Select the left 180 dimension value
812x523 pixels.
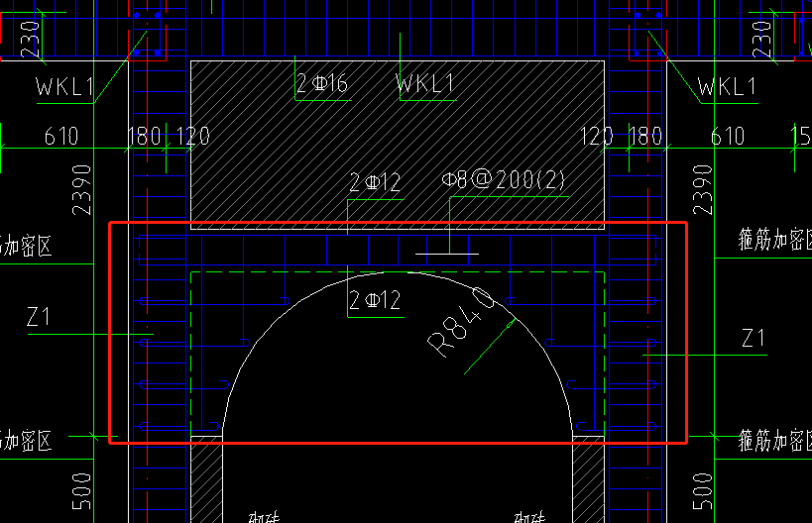point(145,136)
